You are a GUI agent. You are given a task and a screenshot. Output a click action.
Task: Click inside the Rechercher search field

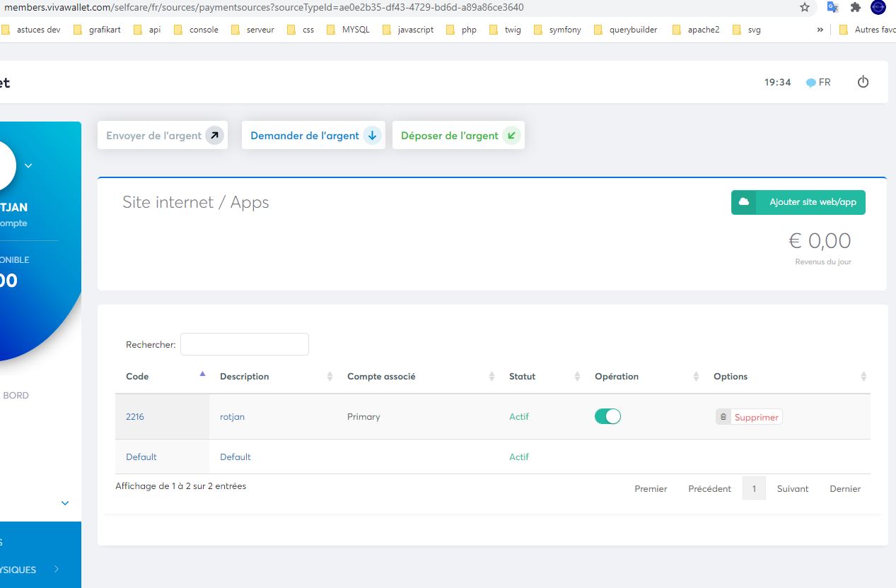tap(244, 343)
